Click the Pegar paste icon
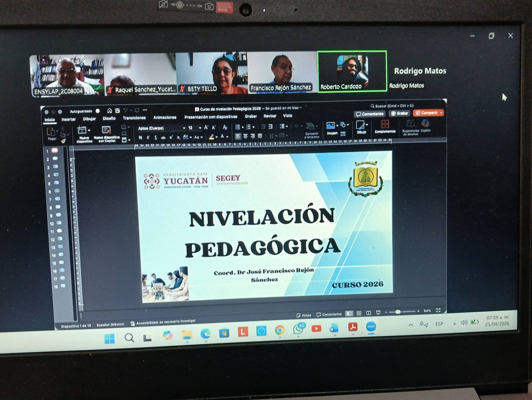The height and width of the screenshot is (400, 532). (51, 131)
